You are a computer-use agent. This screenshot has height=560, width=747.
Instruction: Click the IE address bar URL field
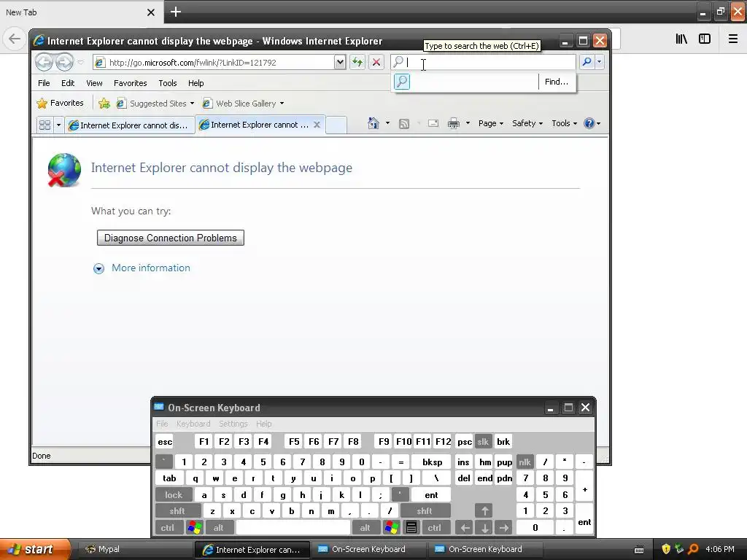214,63
